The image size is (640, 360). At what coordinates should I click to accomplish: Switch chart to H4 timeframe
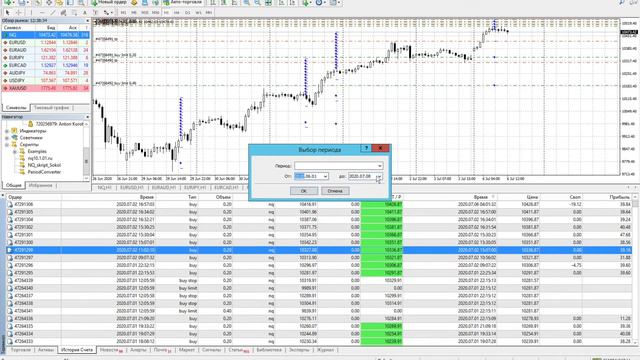177,13
